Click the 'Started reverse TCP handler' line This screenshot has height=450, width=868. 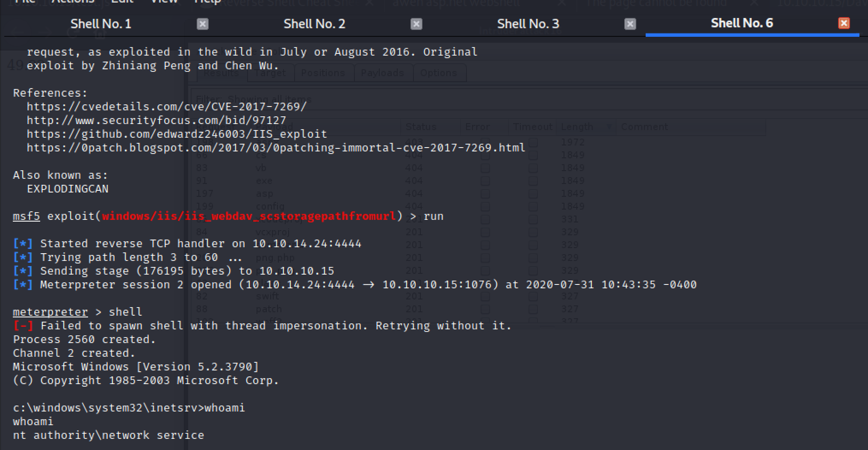coord(187,243)
